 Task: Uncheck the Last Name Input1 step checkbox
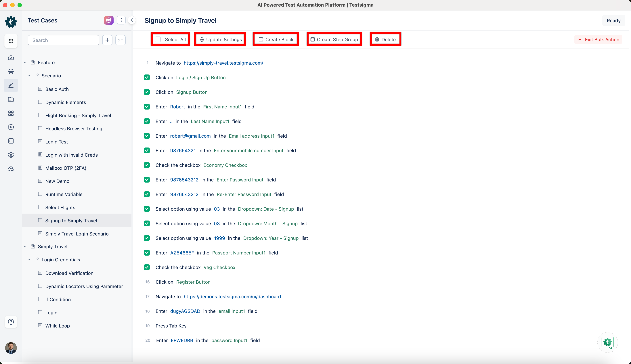pos(147,121)
